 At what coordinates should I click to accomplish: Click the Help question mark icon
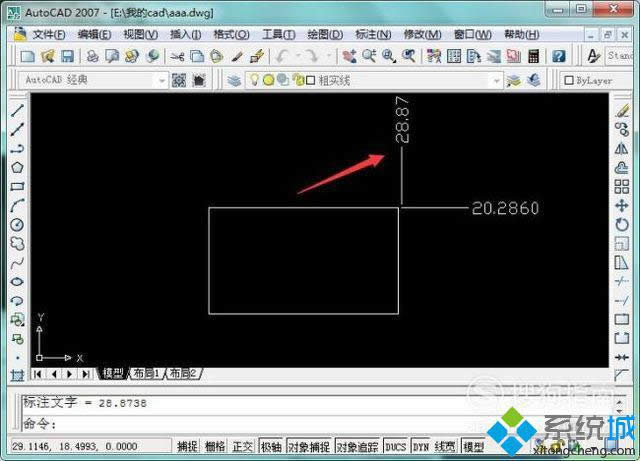[x=558, y=57]
